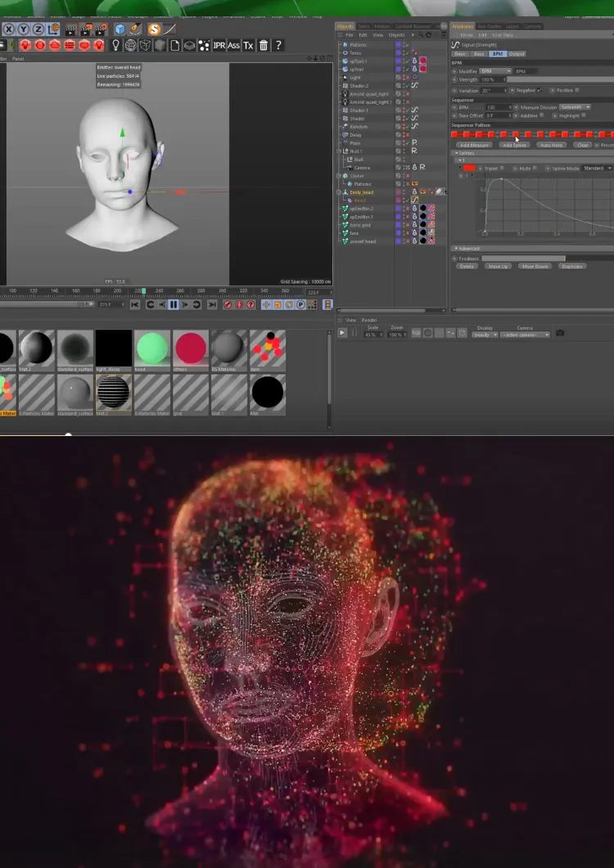Viewport: 614px width, 868px height.
Task: Click the Add Measure button
Action: [x=474, y=145]
